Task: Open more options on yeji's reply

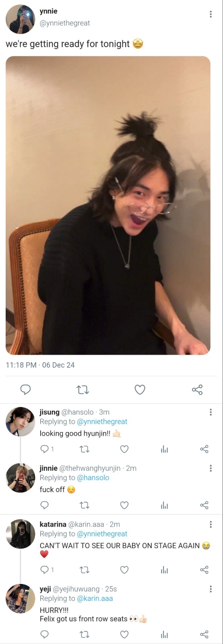Action: 211,589
